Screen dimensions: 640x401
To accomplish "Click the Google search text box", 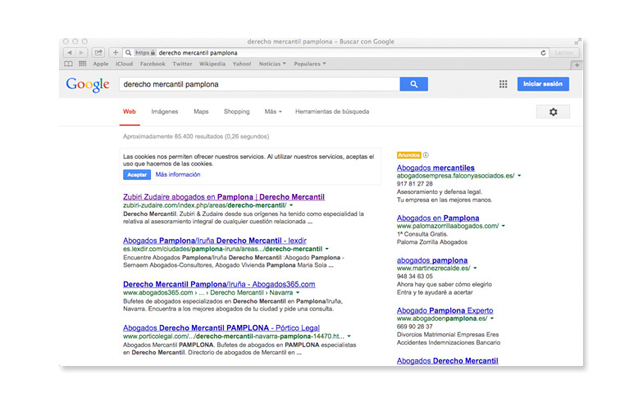I will 260,84.
